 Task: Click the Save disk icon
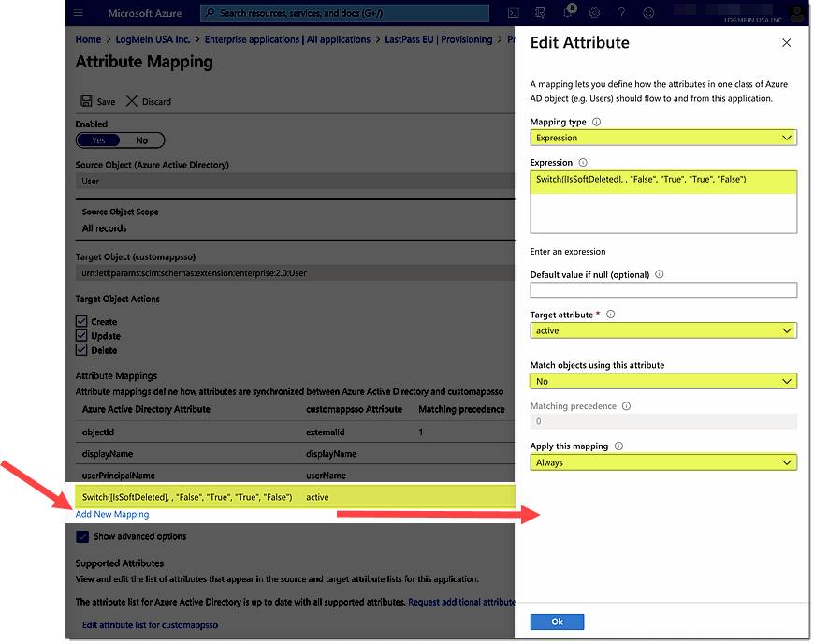coord(86,101)
